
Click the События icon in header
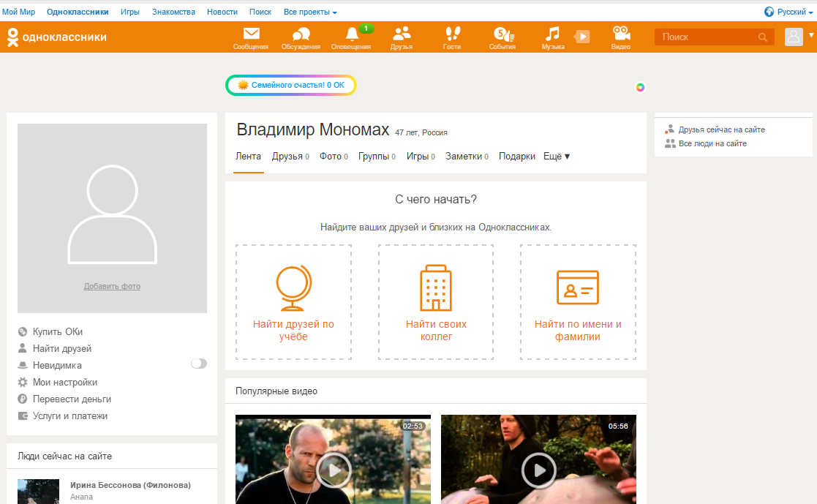pos(502,34)
